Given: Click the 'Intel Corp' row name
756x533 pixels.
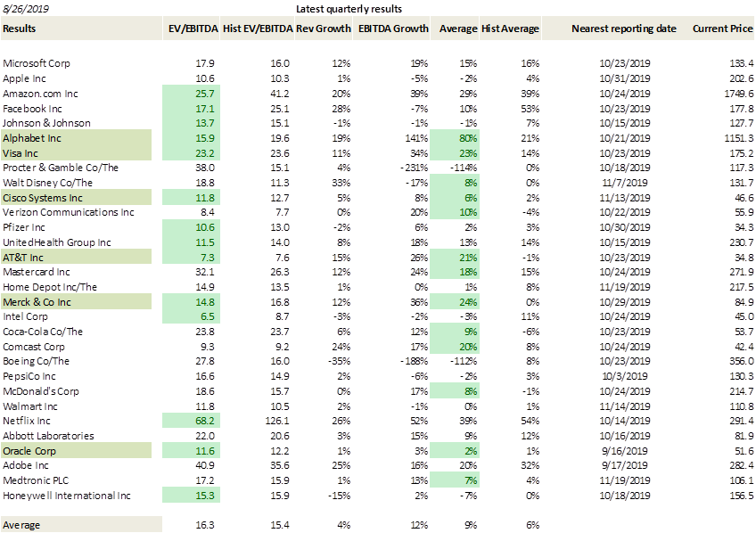Looking at the screenshot, I should click(x=25, y=316).
